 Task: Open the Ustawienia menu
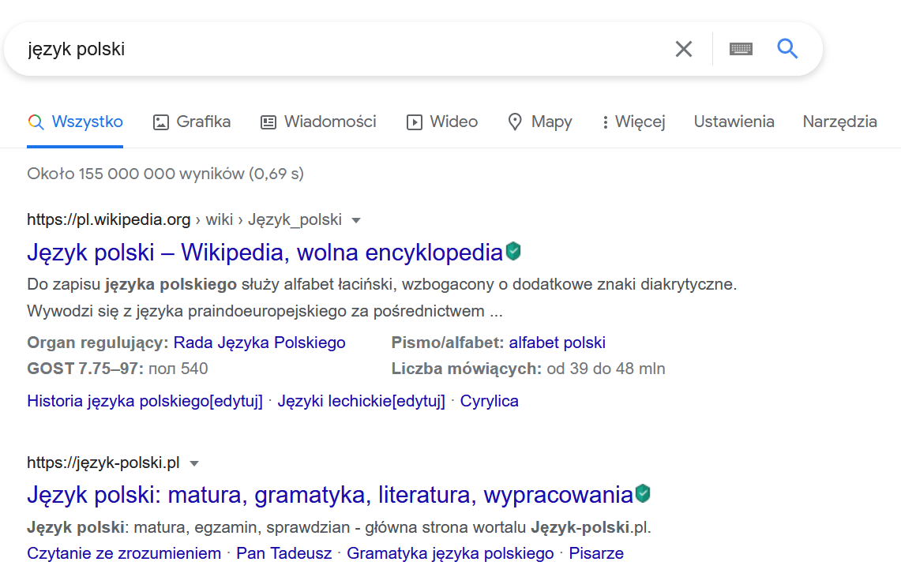[734, 122]
